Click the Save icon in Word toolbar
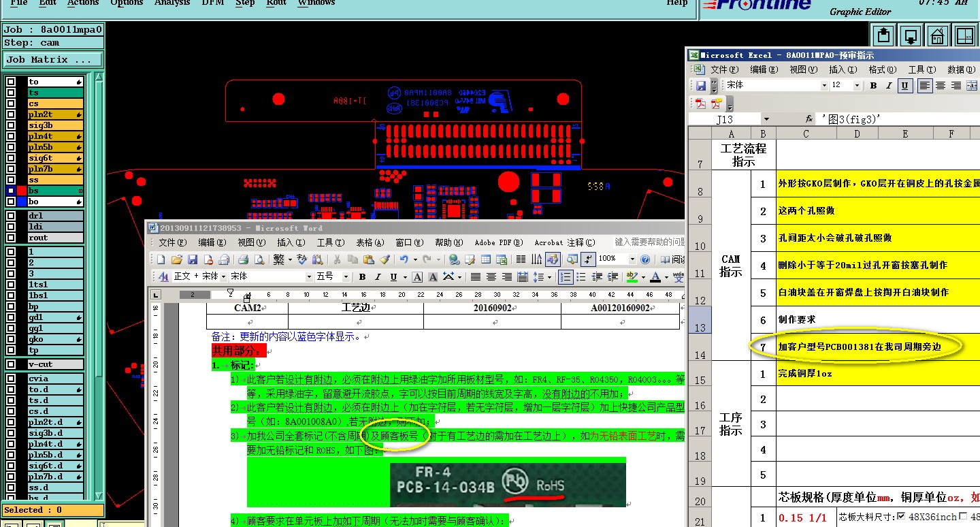Screen dimensions: 980x527 tap(193, 259)
